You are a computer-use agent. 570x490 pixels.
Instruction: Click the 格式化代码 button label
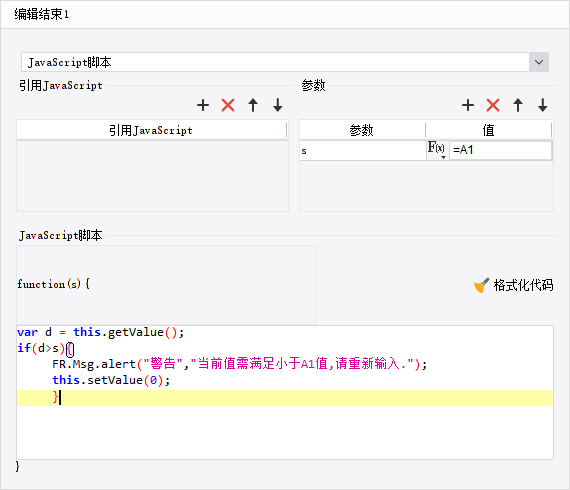click(523, 285)
